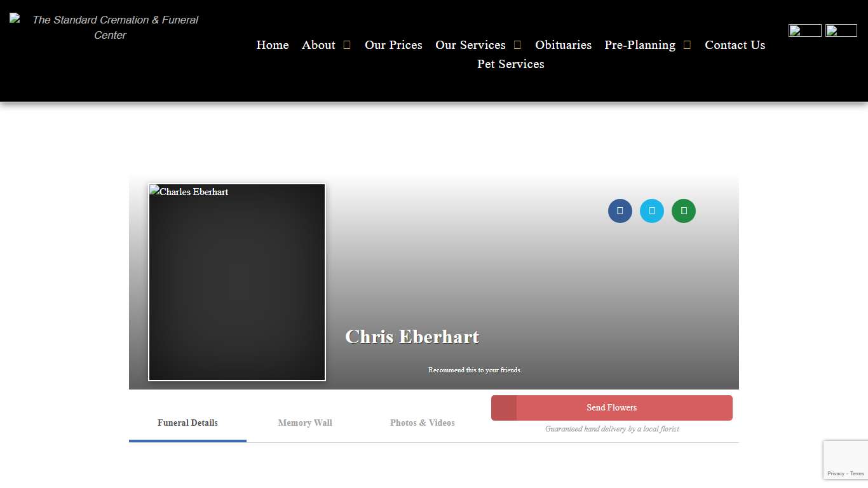The width and height of the screenshot is (868, 488).
Task: Select the Funeral Details tab
Action: 187,423
